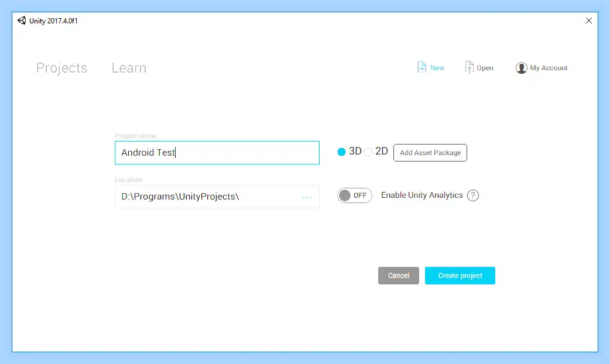Click the My Account avatar icon
The height and width of the screenshot is (364, 610).
[521, 68]
